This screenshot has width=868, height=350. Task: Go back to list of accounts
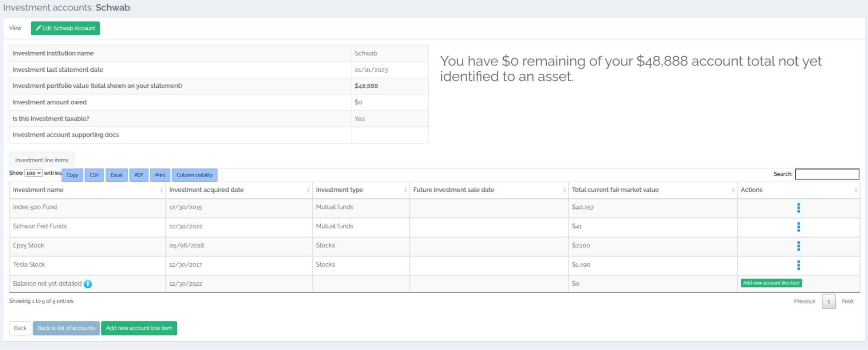pyautogui.click(x=66, y=328)
